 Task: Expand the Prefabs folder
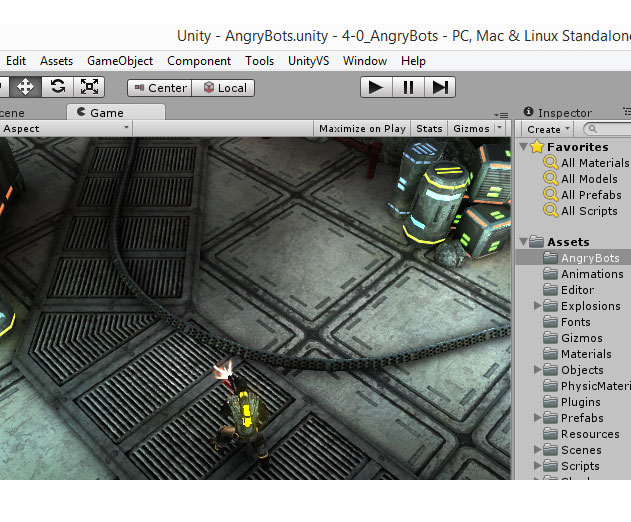click(537, 417)
